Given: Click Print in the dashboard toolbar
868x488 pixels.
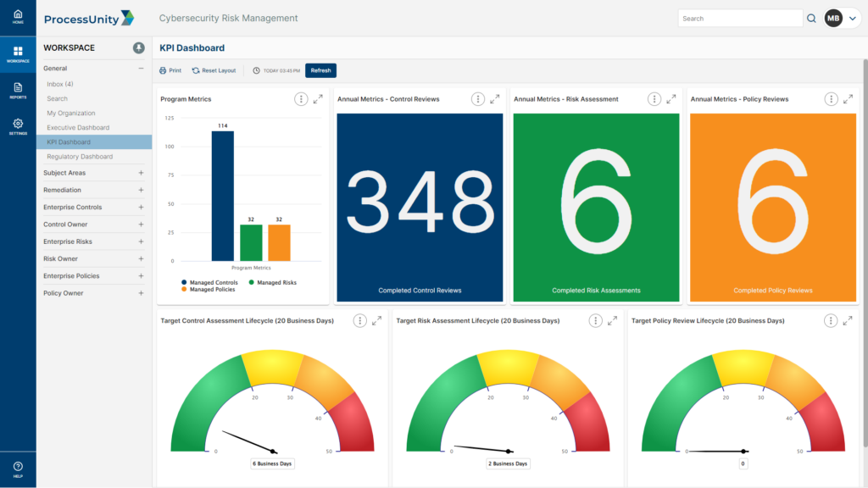Looking at the screenshot, I should click(x=170, y=70).
